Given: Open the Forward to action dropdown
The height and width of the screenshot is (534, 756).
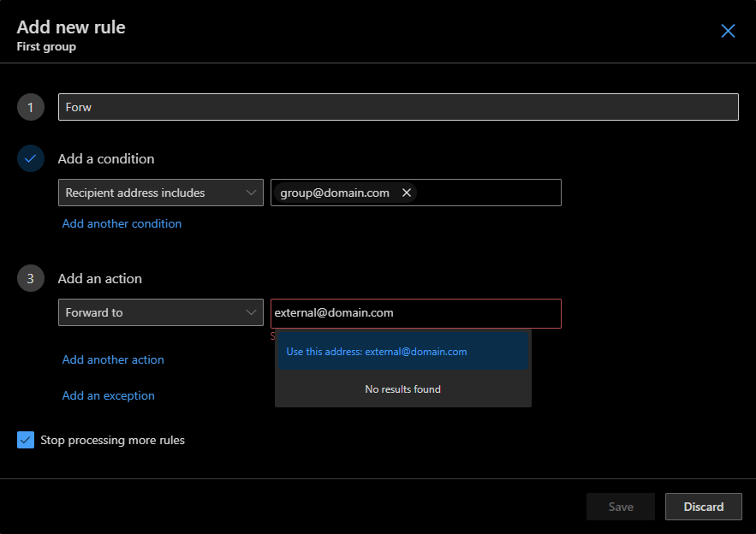Looking at the screenshot, I should 160,312.
